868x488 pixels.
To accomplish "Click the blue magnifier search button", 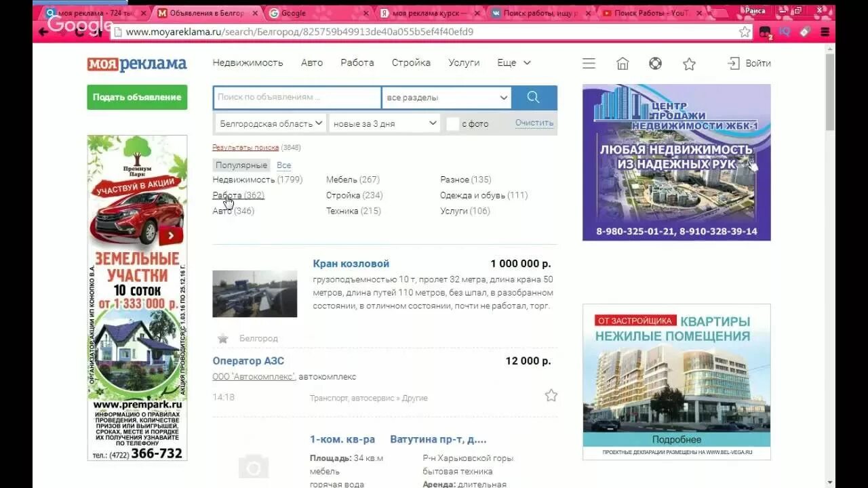I will [x=534, y=98].
